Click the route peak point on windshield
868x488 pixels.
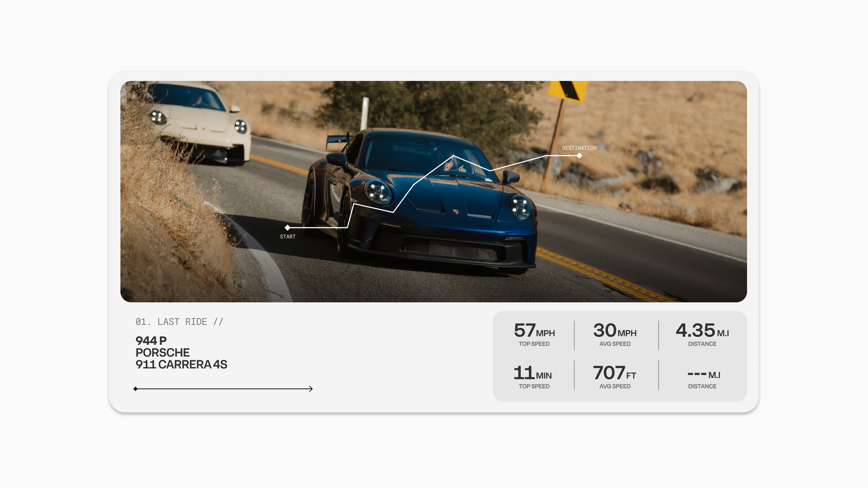[x=453, y=156]
